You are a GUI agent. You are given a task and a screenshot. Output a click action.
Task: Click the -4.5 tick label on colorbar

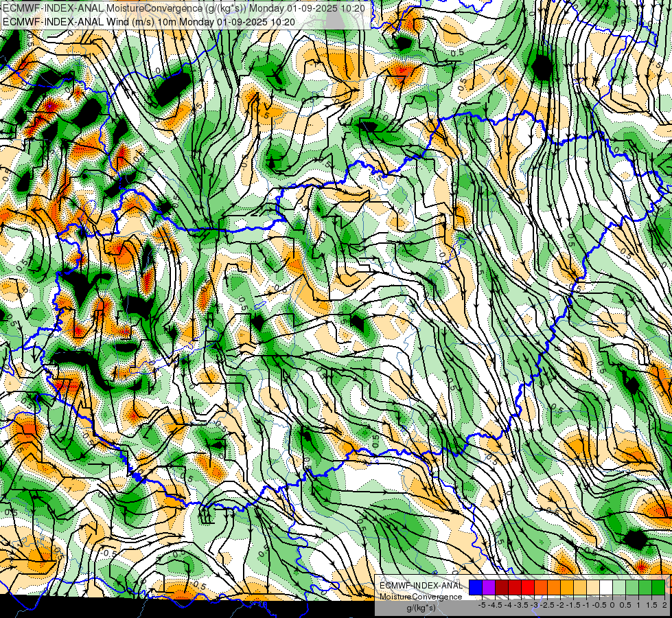pyautogui.click(x=495, y=605)
